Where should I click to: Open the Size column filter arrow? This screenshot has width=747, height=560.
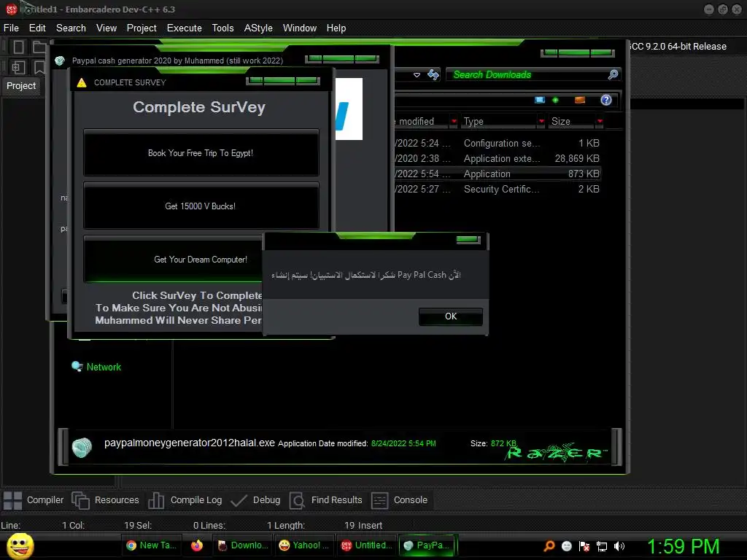point(600,122)
